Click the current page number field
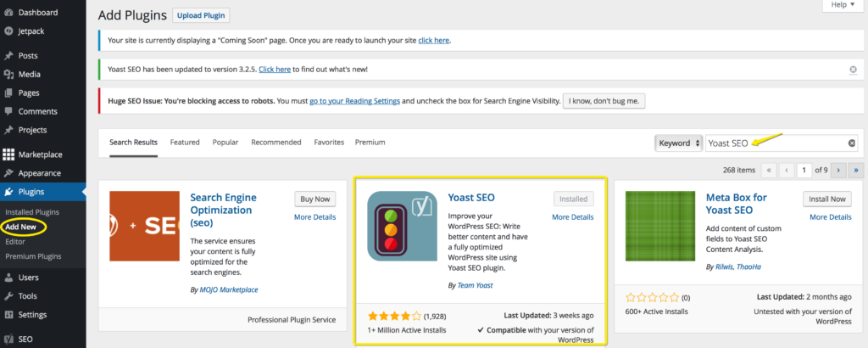 [804, 171]
